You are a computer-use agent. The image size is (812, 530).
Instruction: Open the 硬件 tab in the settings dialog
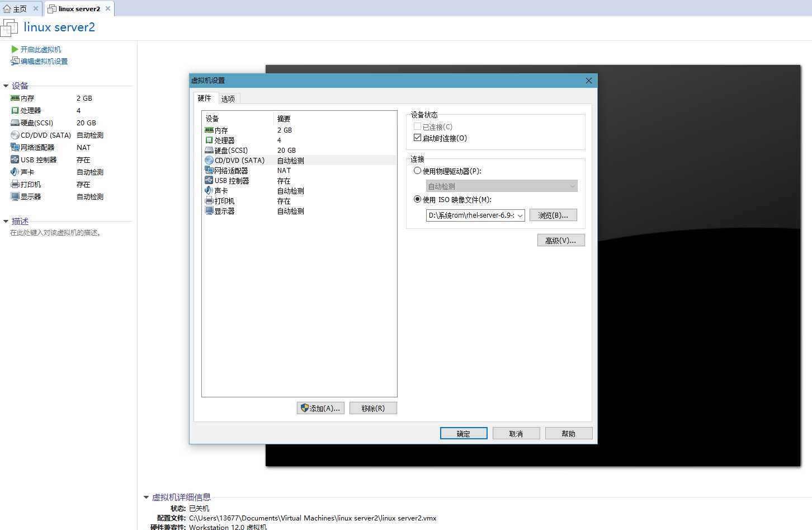point(205,98)
